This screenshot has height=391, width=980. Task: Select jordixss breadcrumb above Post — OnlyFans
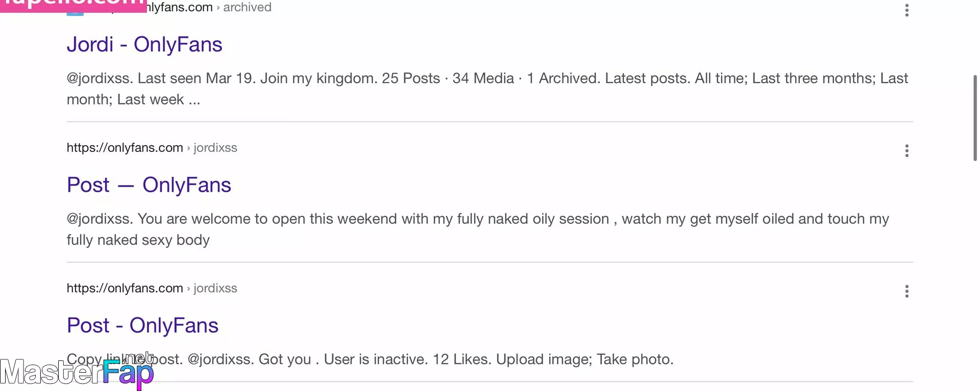215,148
